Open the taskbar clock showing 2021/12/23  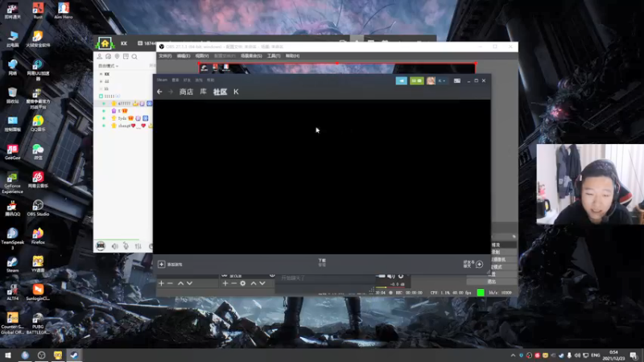[x=613, y=356]
